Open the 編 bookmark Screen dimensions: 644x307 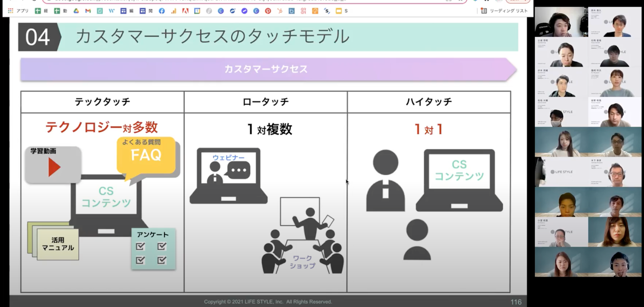pos(127,11)
